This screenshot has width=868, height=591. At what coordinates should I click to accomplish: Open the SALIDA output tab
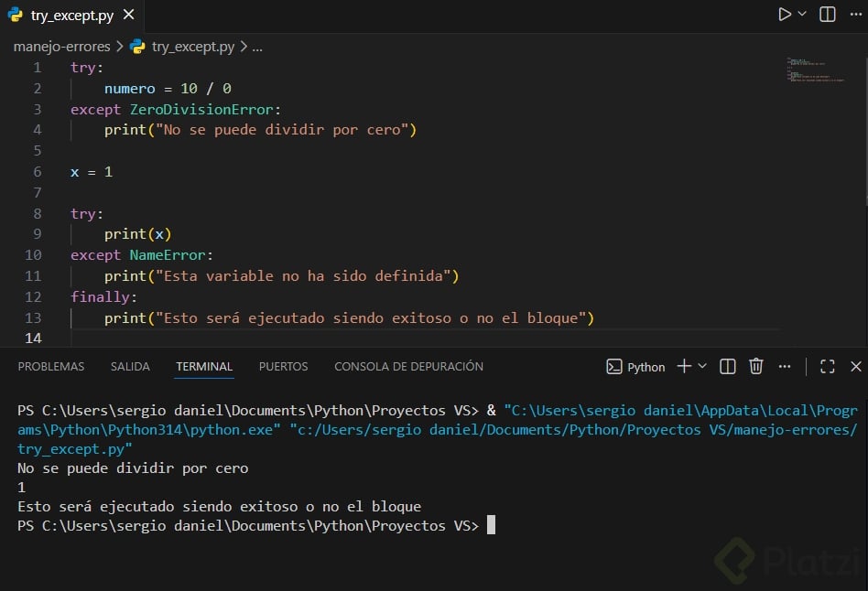pos(130,366)
